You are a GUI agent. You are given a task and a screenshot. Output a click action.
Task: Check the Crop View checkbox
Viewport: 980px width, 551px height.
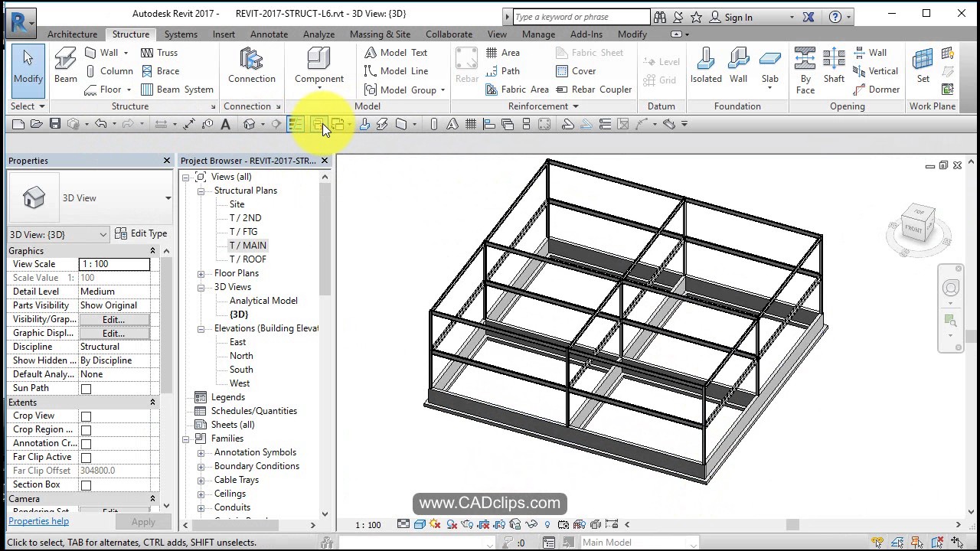coord(87,416)
